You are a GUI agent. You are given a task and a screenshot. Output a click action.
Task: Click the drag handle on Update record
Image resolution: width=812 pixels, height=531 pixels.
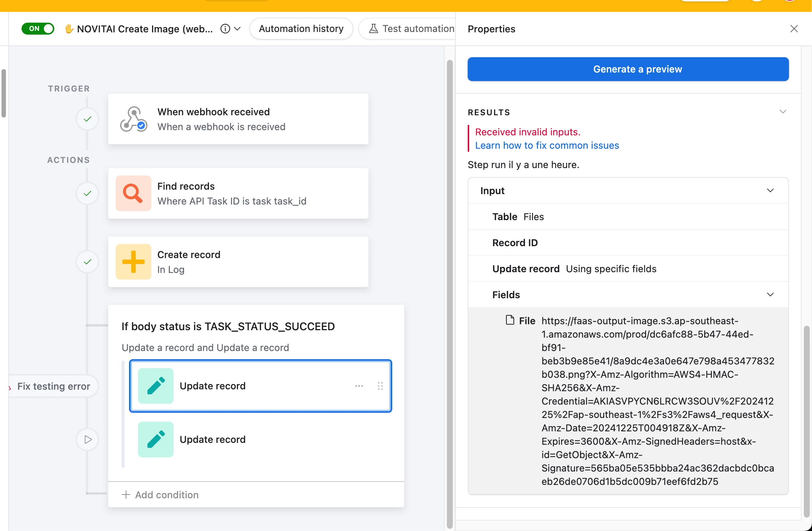380,386
